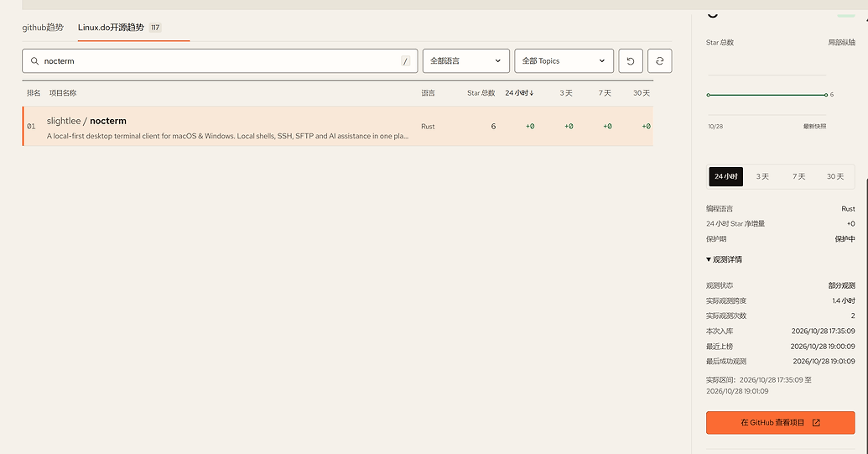Click the reset filters icon button

coord(631,61)
